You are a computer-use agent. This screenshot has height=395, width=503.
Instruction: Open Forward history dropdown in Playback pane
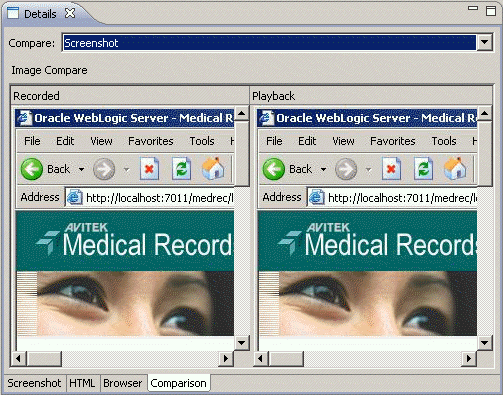368,169
